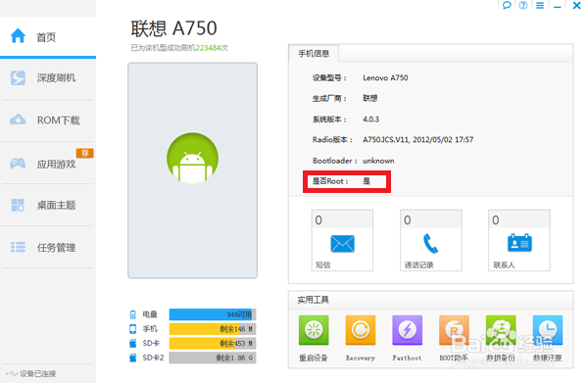Viewport: 588px width, 383px height.
Task: Click the phone icon beside 手机
Action: (x=132, y=329)
